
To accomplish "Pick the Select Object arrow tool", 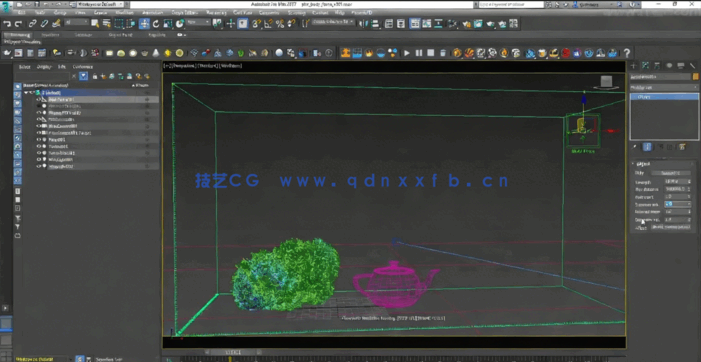I will point(95,24).
